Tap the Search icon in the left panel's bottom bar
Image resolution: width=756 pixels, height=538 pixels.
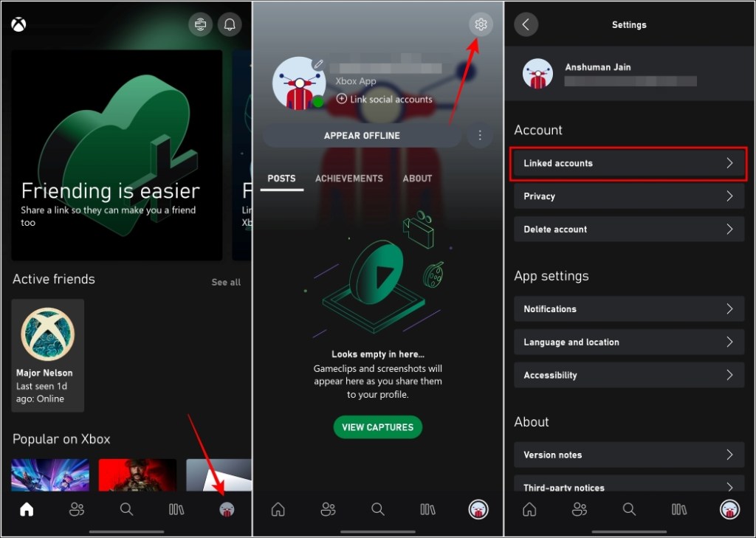coord(126,509)
